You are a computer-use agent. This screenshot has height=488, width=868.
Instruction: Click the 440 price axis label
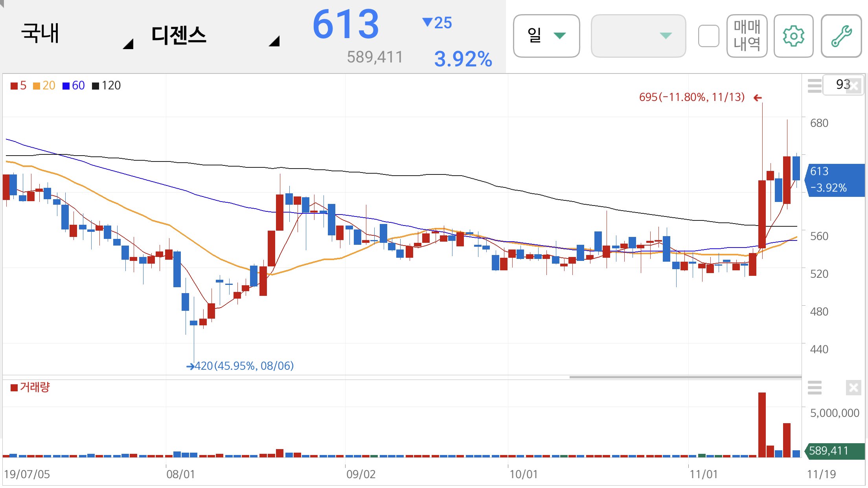pos(819,350)
